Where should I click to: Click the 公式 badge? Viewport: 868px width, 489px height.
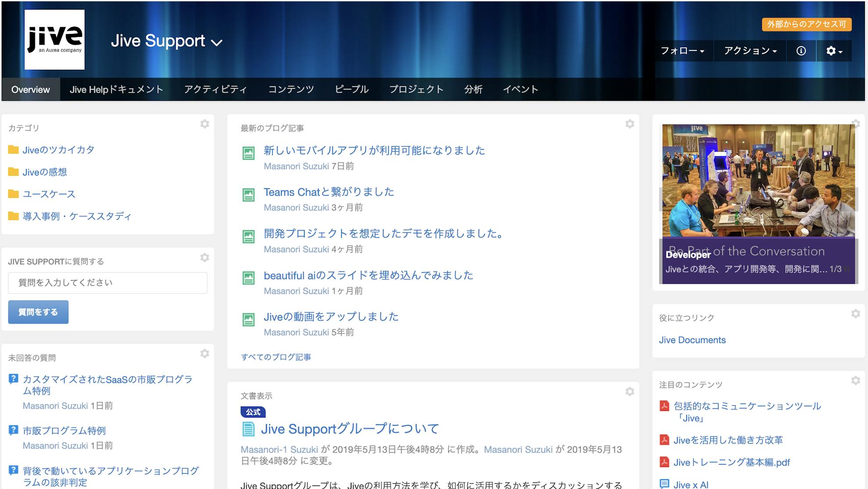tap(253, 412)
